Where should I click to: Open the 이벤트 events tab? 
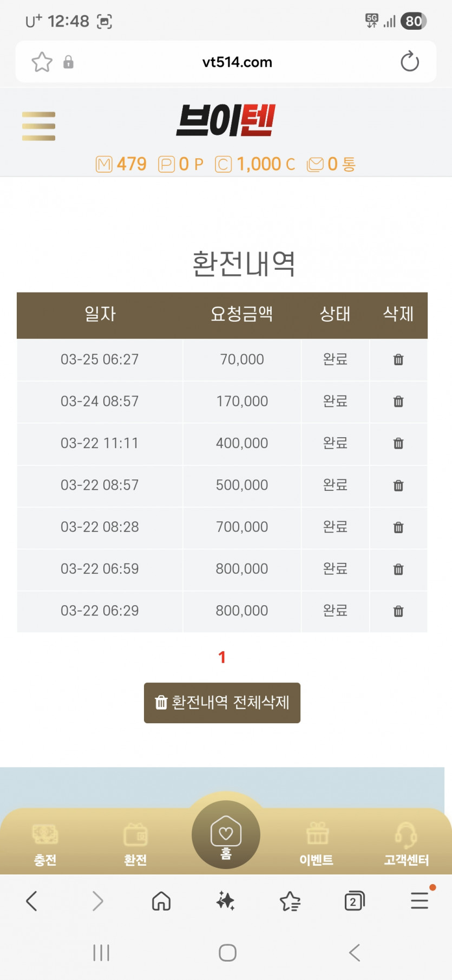coord(317,843)
